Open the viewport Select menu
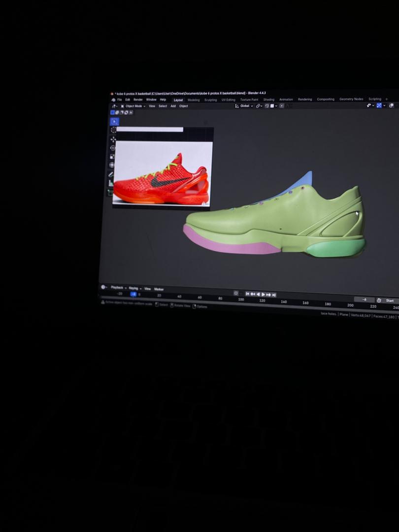Screen dimensions: 399x532 (x=163, y=106)
